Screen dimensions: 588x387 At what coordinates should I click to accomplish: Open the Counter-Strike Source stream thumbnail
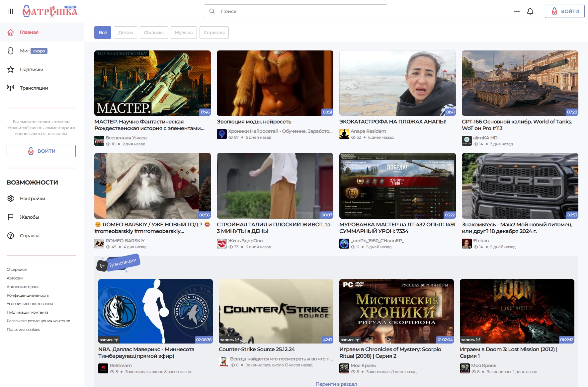(x=276, y=311)
